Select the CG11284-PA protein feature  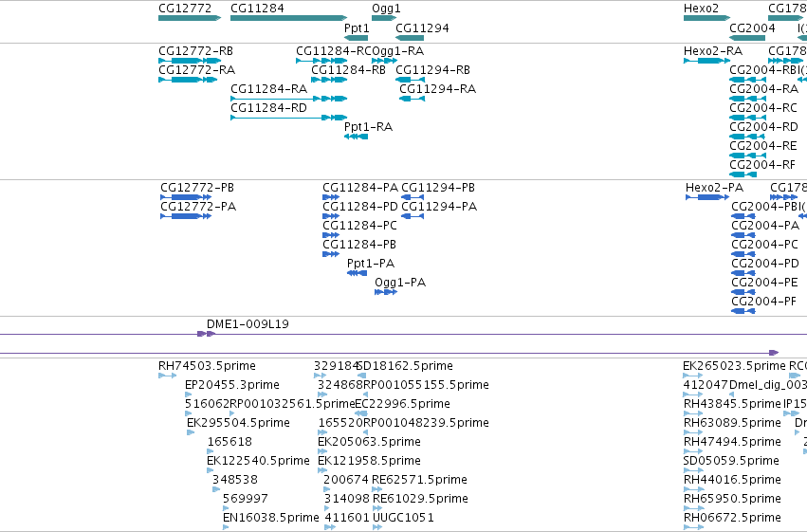pyautogui.click(x=331, y=197)
